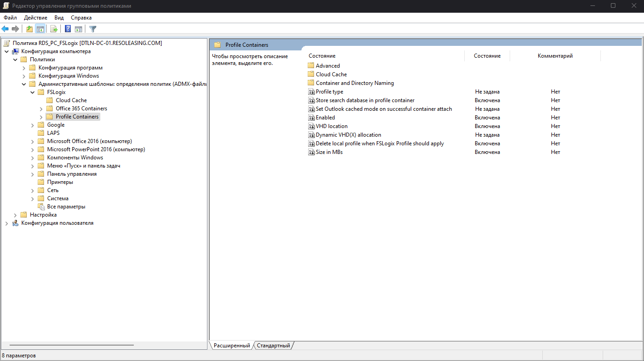
Task: Expand the Google node in the tree
Action: [x=32, y=124]
